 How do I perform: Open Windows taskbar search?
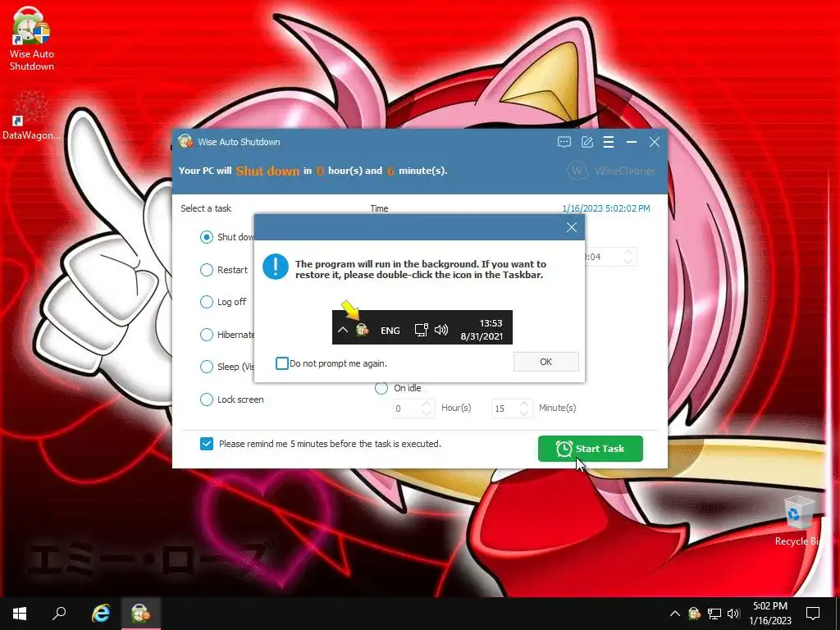pos(59,614)
